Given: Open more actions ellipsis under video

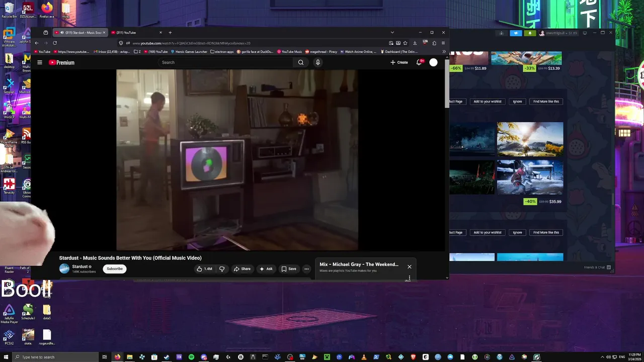Looking at the screenshot, I should (x=306, y=269).
